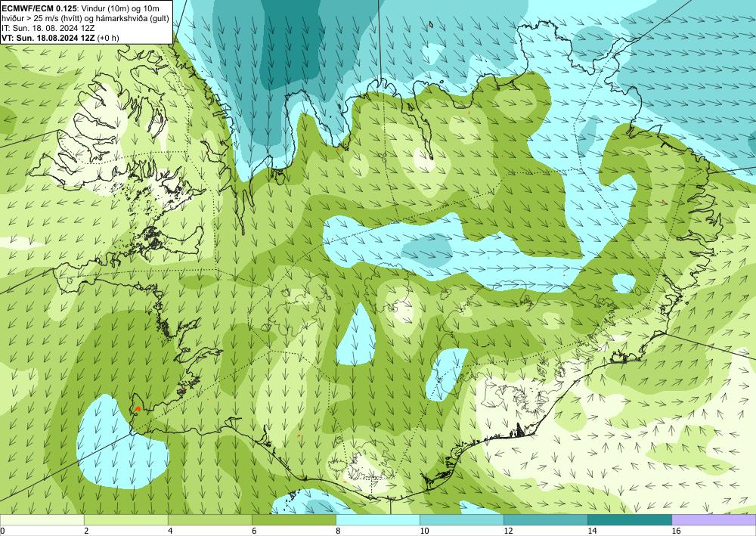Select the aqua 10–12 m/s legend swatch
756x536 pixels.
point(461,519)
